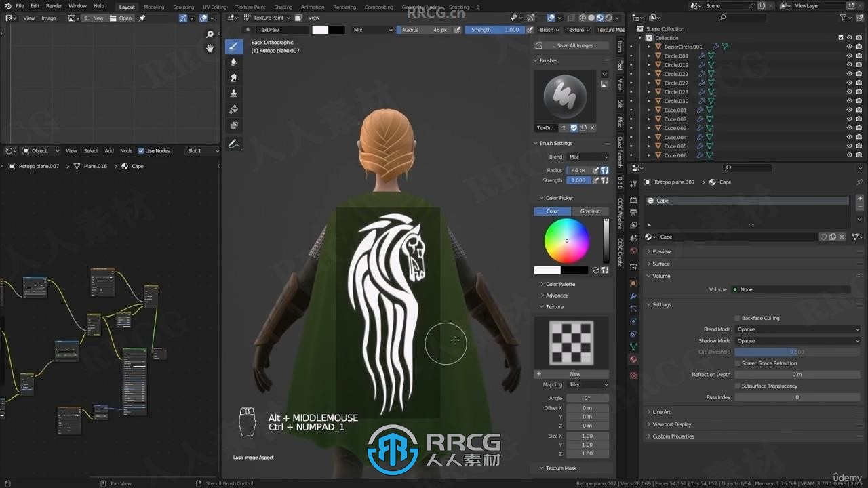Image resolution: width=868 pixels, height=488 pixels.
Task: Switch to Shading workspace tab
Action: click(x=283, y=7)
